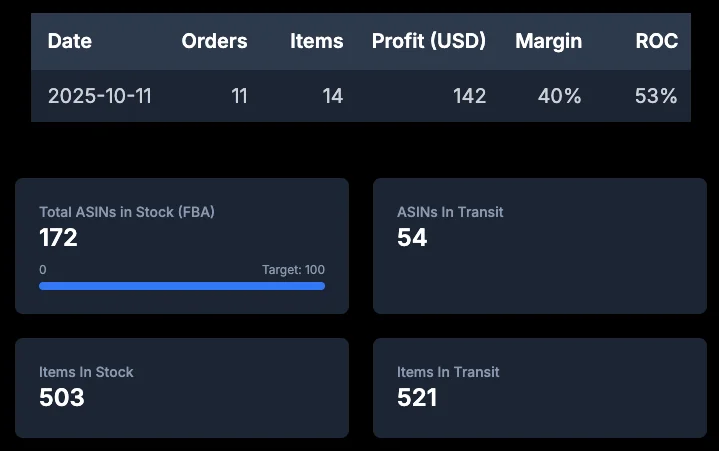Viewport: 719px width, 451px height.
Task: Click the Total ASINs in Stock (FBA) label
Action: click(127, 212)
